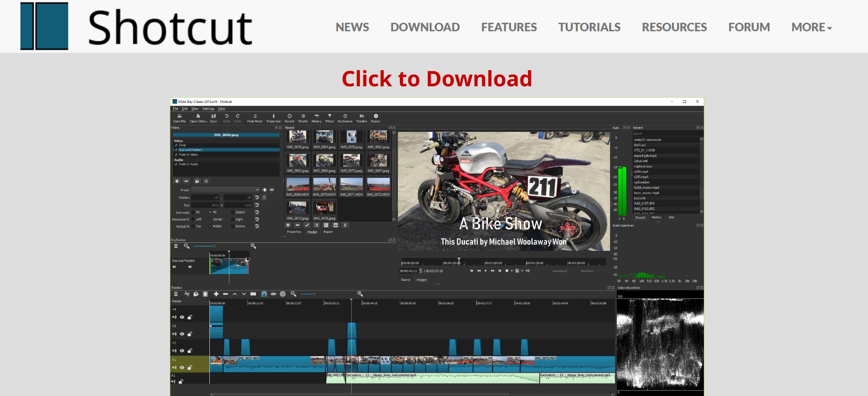Click the player play button
This screenshot has height=396, width=868.
pyautogui.click(x=485, y=271)
